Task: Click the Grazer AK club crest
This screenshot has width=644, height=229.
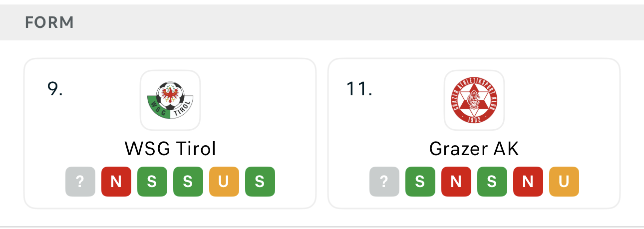Action: point(474,100)
